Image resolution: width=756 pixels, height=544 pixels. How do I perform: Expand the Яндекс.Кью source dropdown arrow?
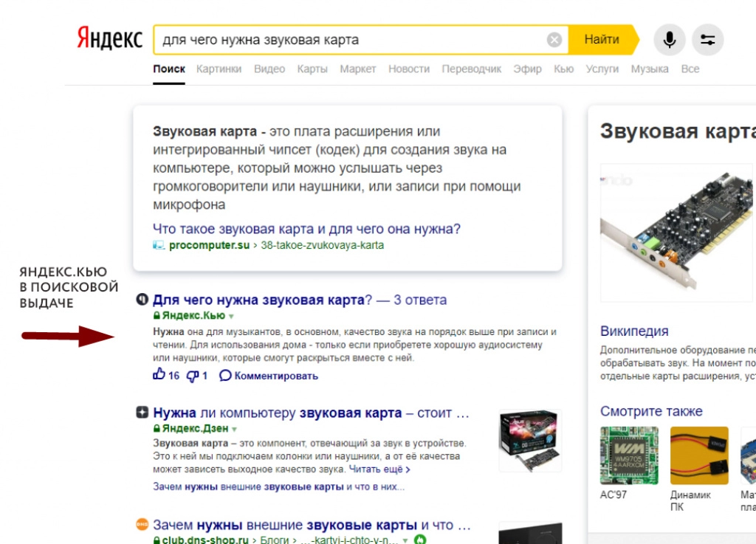[x=231, y=317]
